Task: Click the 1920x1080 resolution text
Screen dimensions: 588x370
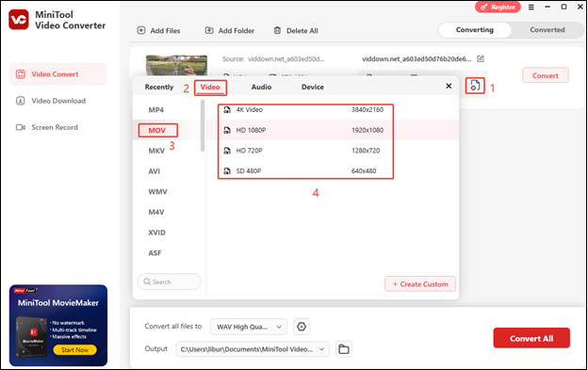Action: pos(367,130)
